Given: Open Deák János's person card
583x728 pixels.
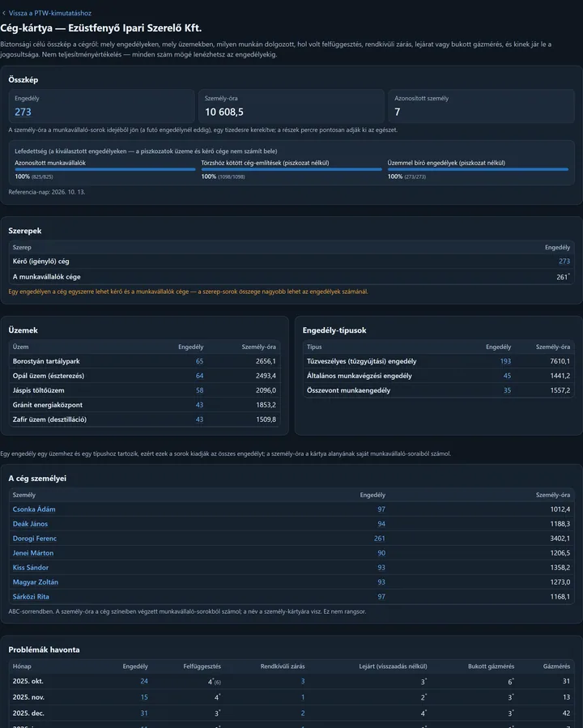Looking at the screenshot, I should (30, 524).
